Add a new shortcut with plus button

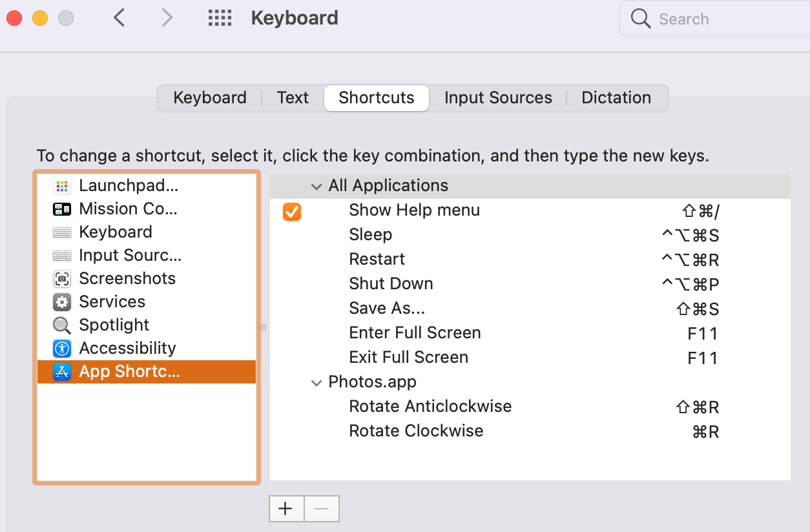[x=286, y=509]
